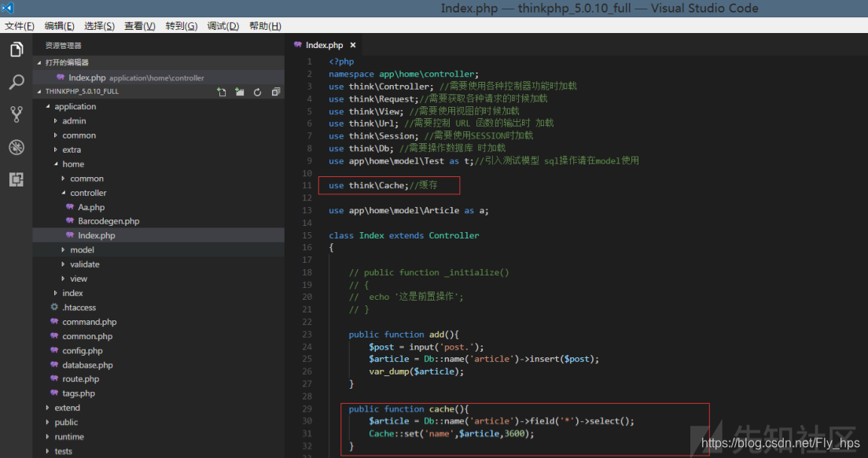Open the 调试(D) menu
This screenshot has height=458, width=868.
pos(223,26)
